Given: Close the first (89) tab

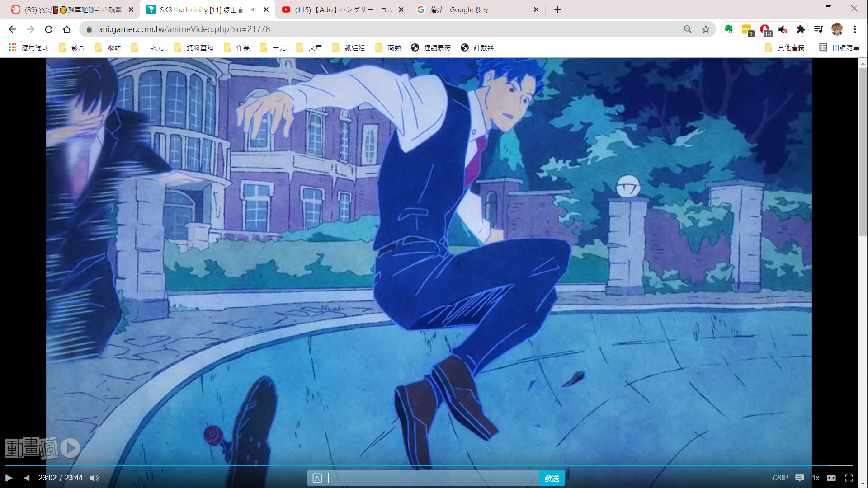Looking at the screenshot, I should 131,9.
